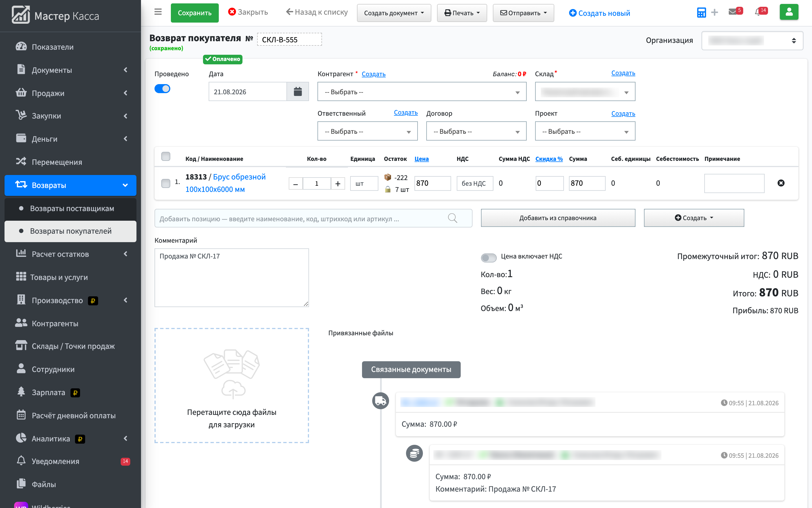The height and width of the screenshot is (508, 812).
Task: Open the green user profile icon
Action: (x=789, y=12)
